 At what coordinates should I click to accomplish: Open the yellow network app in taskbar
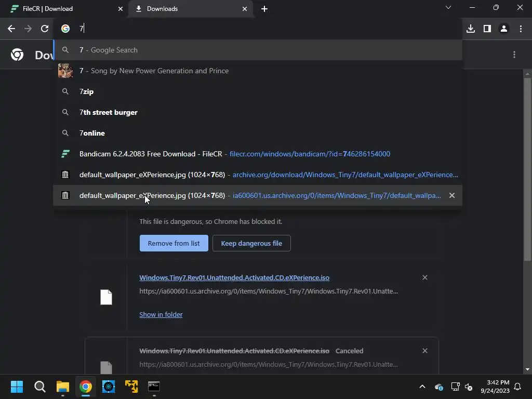[131, 387]
